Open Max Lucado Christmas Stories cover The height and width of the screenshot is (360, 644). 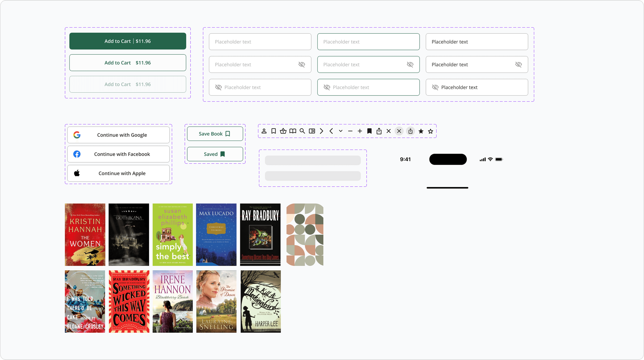click(x=216, y=235)
